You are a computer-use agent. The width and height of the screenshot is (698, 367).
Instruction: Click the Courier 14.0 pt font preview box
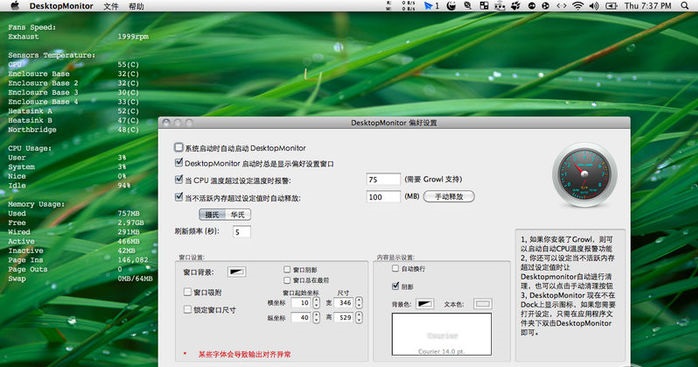tap(442, 334)
